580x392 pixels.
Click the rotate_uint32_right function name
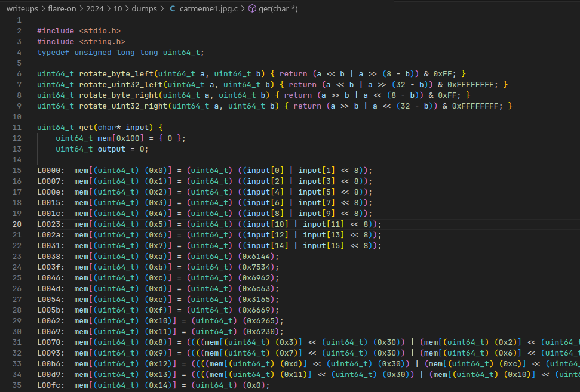click(123, 106)
